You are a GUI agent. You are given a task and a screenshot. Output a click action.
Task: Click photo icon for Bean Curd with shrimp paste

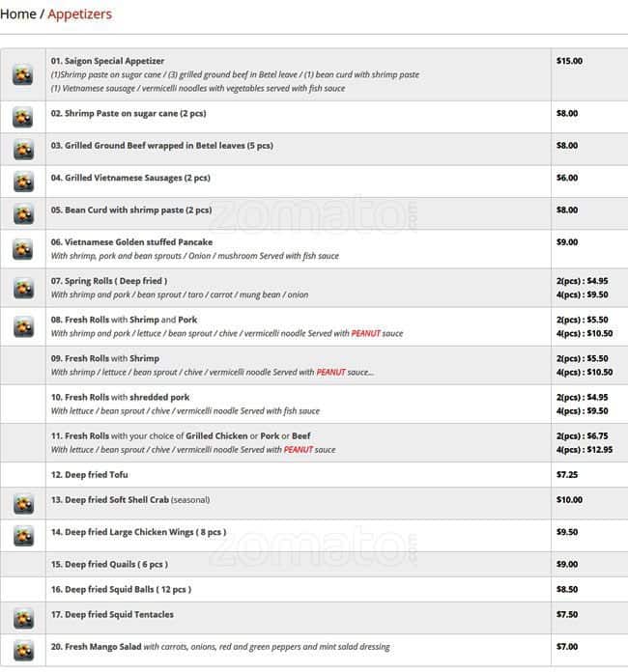tap(23, 213)
